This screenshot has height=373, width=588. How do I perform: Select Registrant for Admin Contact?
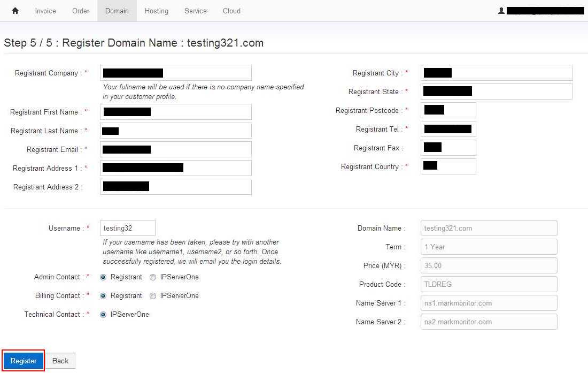pyautogui.click(x=103, y=277)
